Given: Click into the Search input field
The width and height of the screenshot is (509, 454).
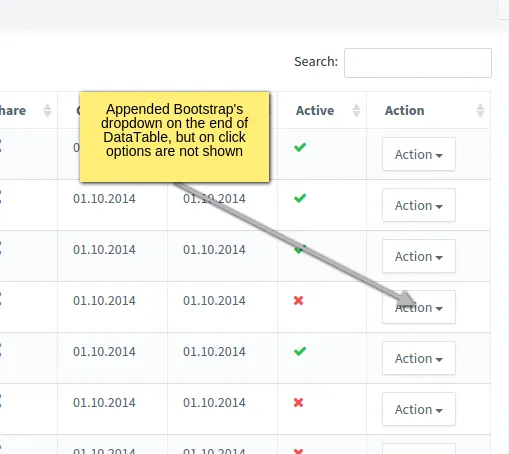Looking at the screenshot, I should click(x=418, y=63).
